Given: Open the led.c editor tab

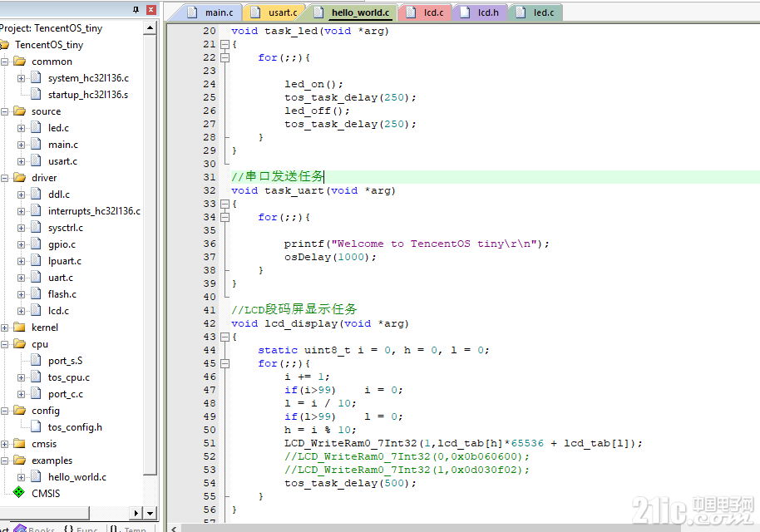Looking at the screenshot, I should [536, 12].
